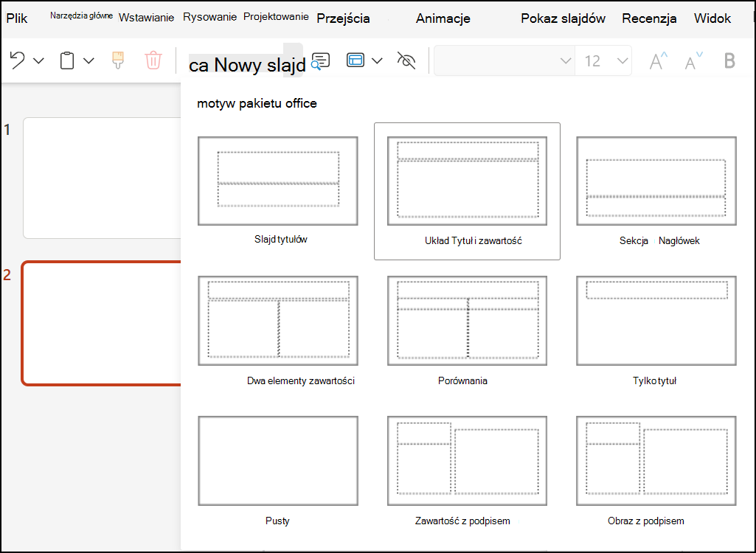Open the Recenzja tab
This screenshot has height=553, width=756.
coord(649,18)
